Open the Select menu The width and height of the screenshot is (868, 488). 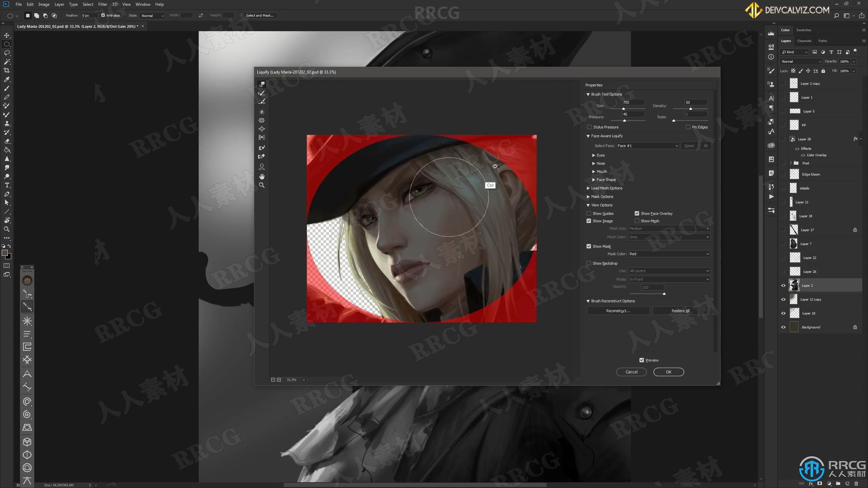[x=87, y=4]
